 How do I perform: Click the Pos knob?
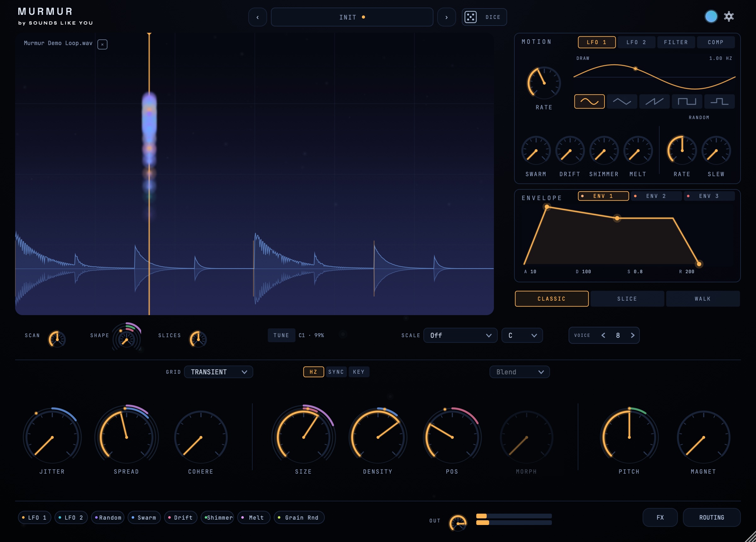(x=452, y=437)
